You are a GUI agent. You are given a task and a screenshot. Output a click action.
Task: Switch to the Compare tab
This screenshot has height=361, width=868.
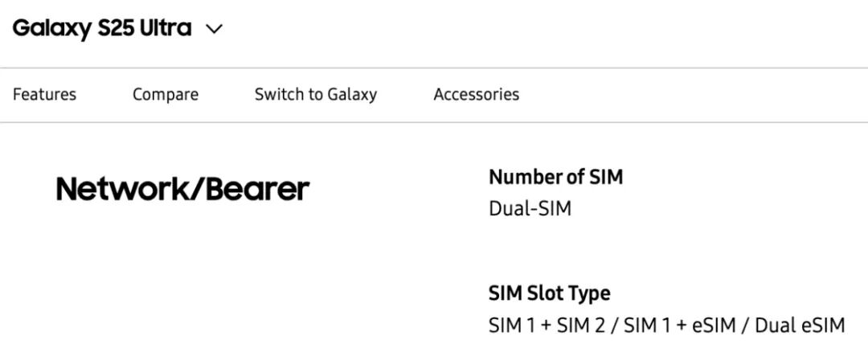click(x=166, y=95)
